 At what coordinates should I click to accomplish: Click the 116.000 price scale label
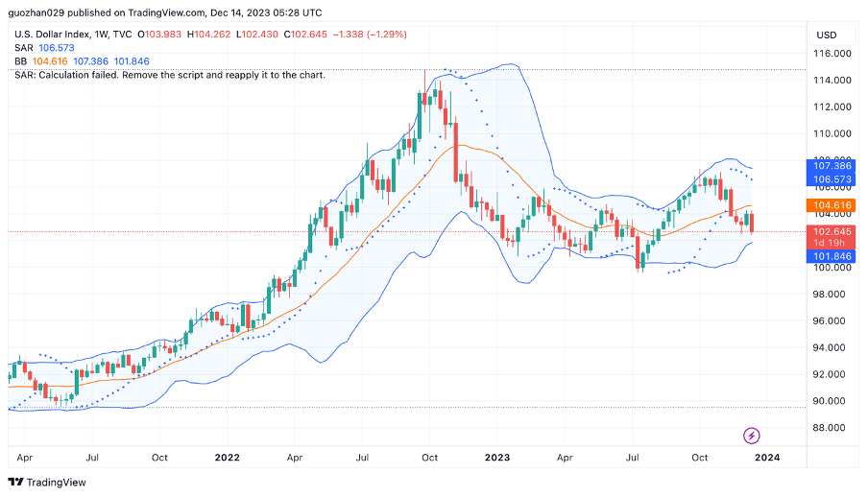click(832, 54)
